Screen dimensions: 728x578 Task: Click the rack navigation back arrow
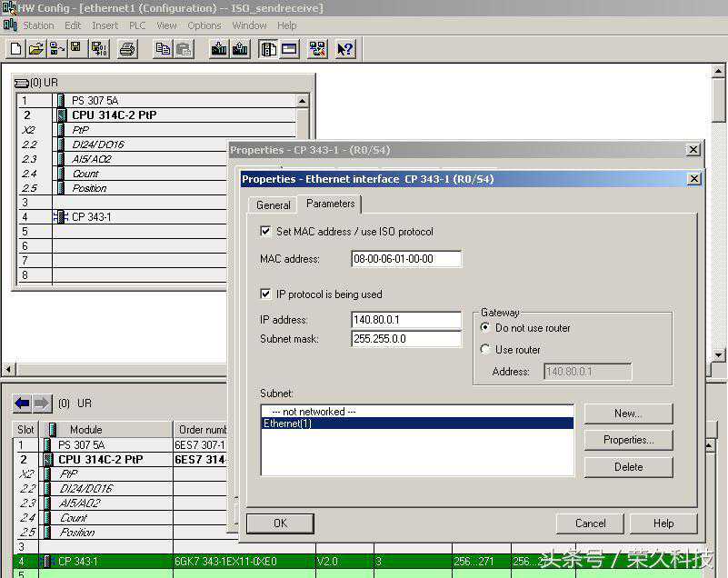pyautogui.click(x=22, y=404)
